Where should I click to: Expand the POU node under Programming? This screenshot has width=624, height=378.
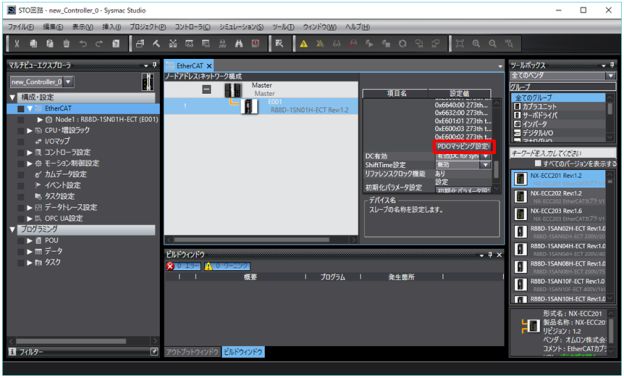pos(29,241)
